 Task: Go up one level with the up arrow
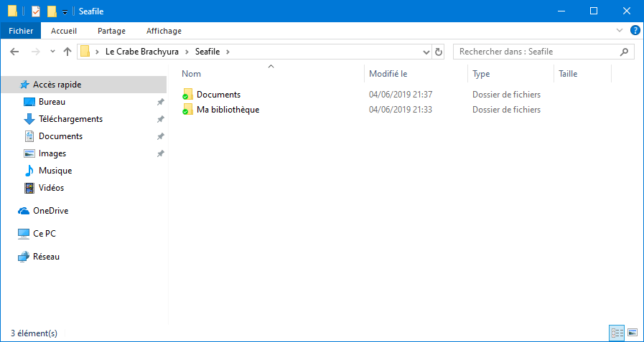pos(67,52)
